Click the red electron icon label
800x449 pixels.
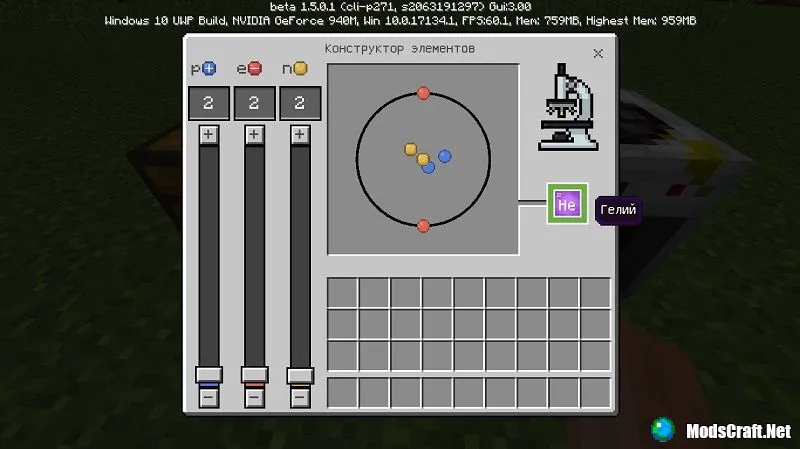255,69
